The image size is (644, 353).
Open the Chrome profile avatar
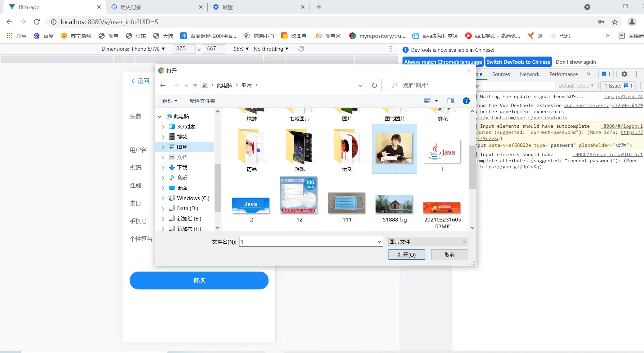632,22
